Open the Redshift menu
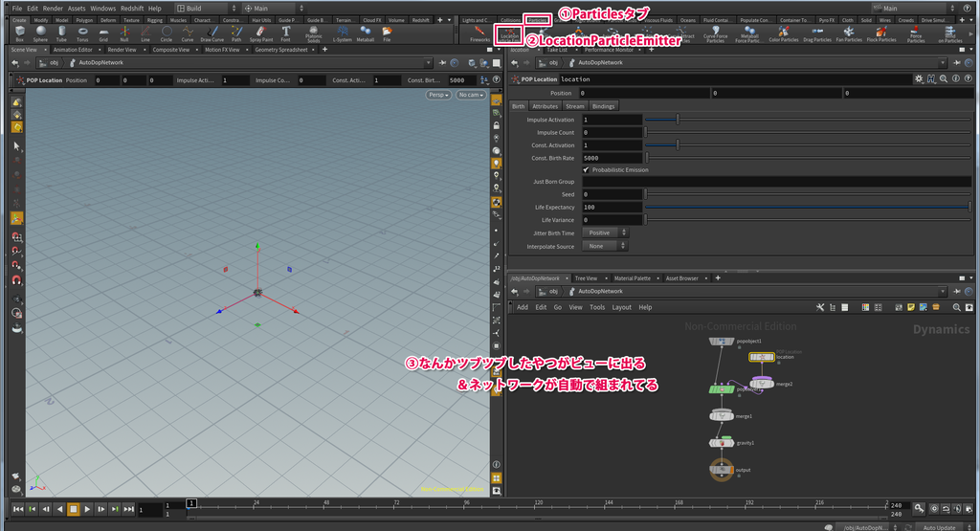The width and height of the screenshot is (980, 531). tap(132, 8)
